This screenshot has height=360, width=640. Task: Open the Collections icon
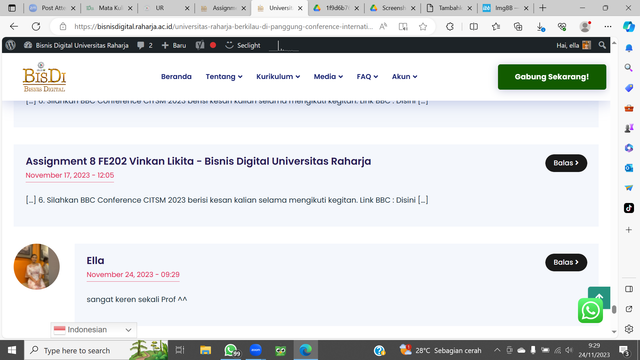pos(518,27)
